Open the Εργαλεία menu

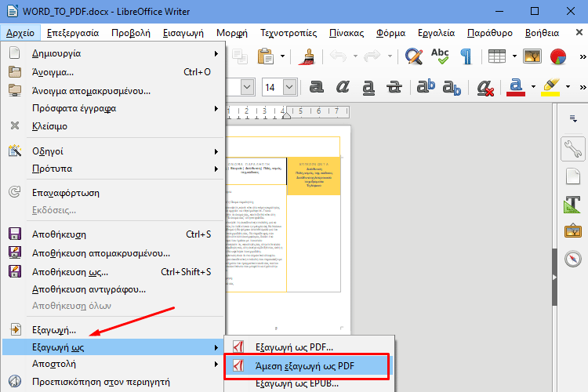click(436, 33)
